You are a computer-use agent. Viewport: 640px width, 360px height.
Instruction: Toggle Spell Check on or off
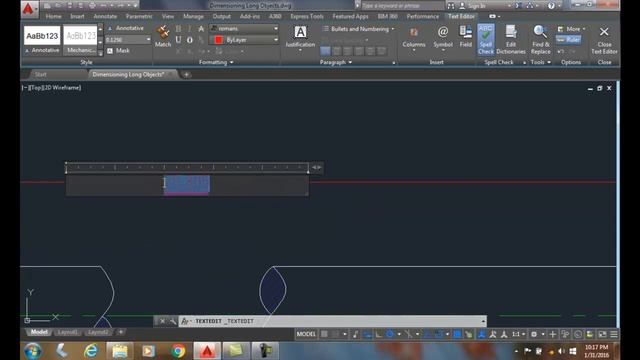486,39
